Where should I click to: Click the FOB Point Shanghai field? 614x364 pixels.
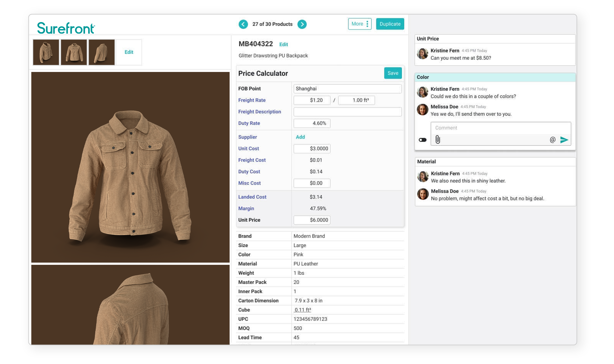coord(348,89)
